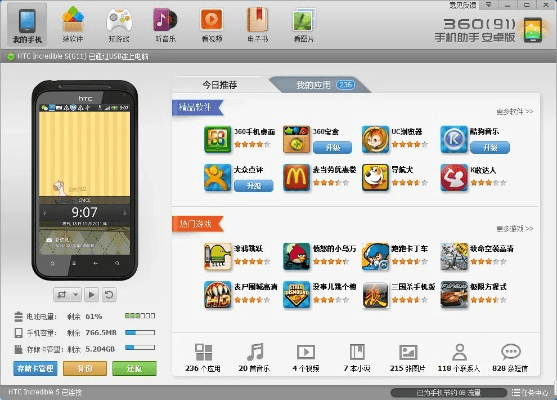Open the 828 条短信 messages shortcut
The height and width of the screenshot is (400, 557).
[510, 358]
